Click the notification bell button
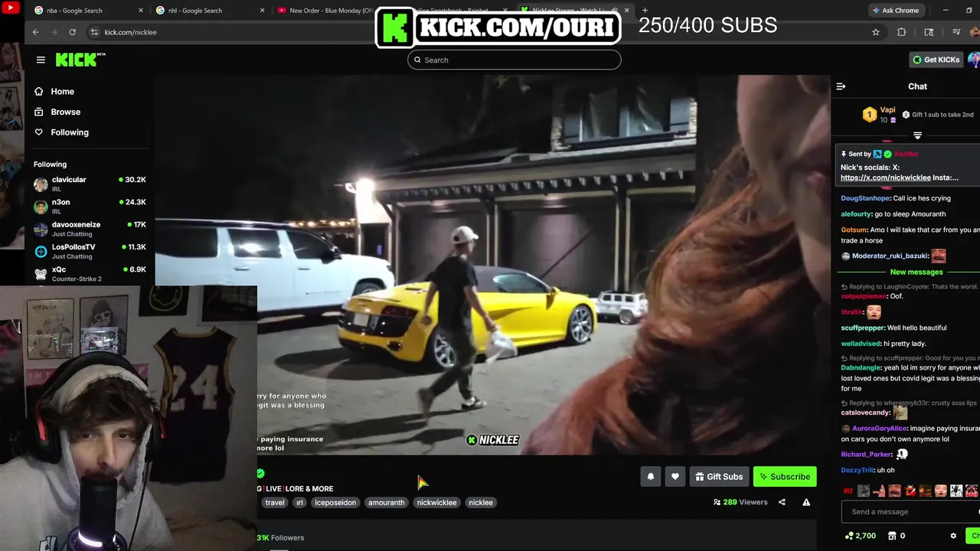980x551 pixels. pos(651,477)
